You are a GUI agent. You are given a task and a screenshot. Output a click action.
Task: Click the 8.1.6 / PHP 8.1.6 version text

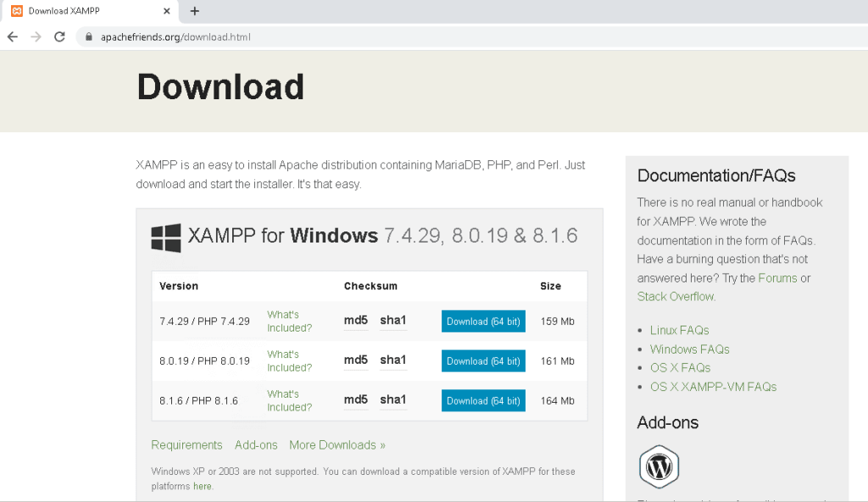198,400
